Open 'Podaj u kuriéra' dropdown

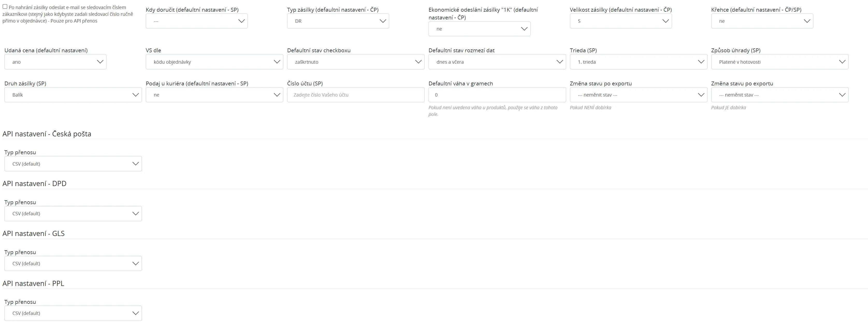(214, 95)
